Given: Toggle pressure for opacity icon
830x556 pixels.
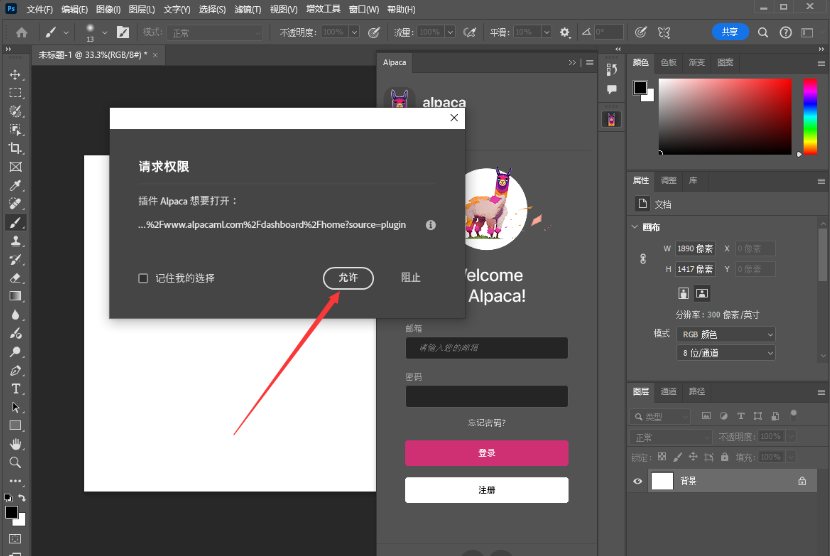Looking at the screenshot, I should click(374, 32).
